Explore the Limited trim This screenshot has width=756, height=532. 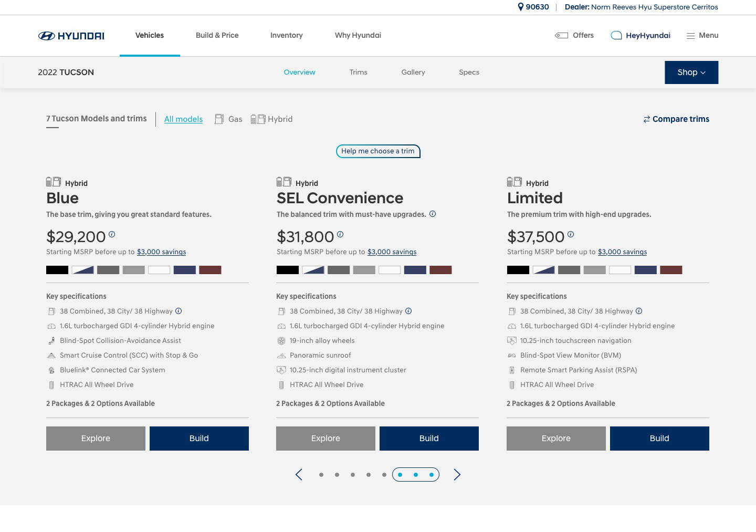(556, 439)
